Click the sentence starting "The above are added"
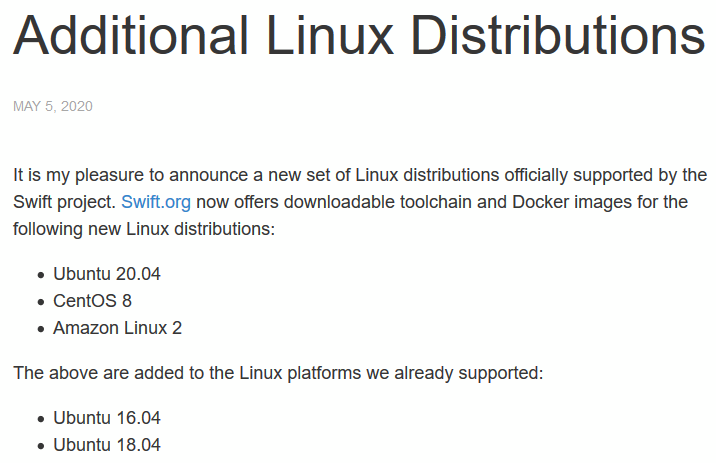 point(277,373)
